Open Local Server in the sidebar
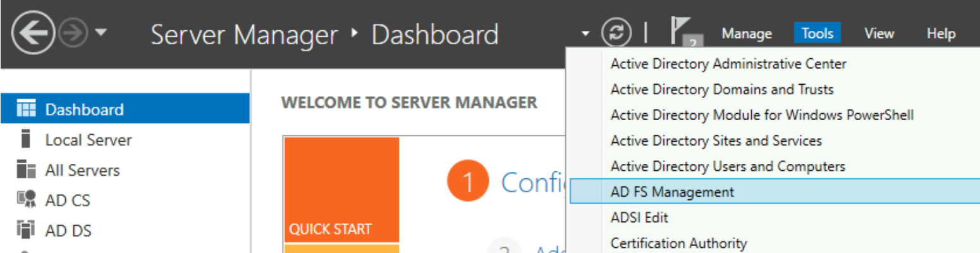 click(x=125, y=140)
